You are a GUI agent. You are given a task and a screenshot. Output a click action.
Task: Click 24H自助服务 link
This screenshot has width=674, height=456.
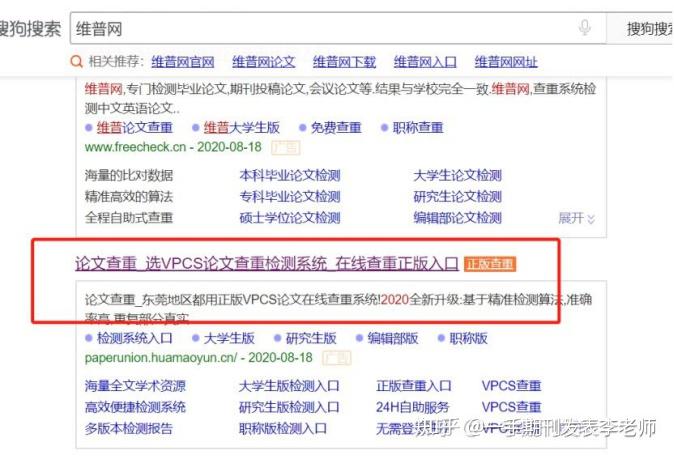[x=412, y=407]
